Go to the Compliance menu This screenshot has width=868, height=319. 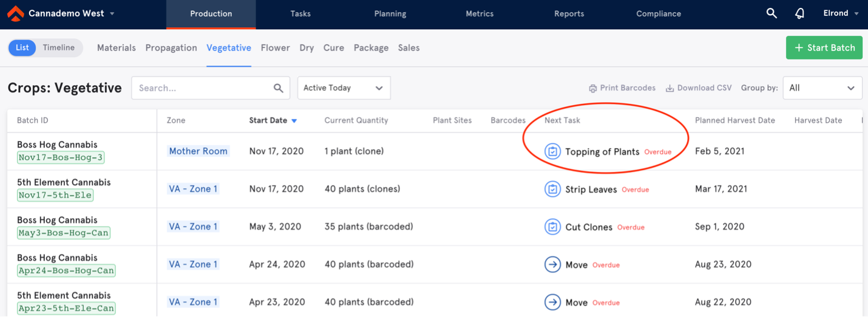coord(659,13)
